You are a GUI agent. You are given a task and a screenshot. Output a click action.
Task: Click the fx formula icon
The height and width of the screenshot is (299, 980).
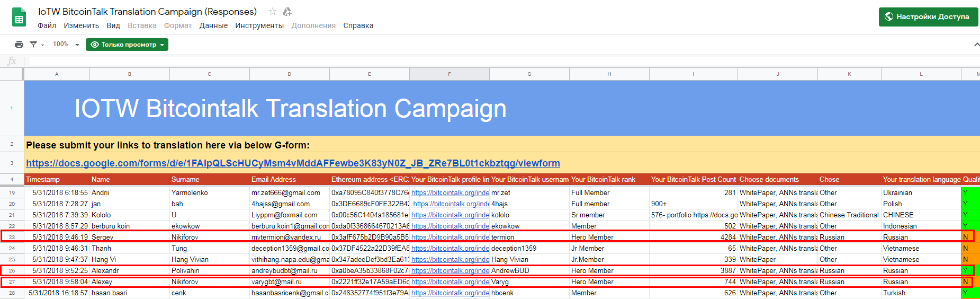(12, 61)
